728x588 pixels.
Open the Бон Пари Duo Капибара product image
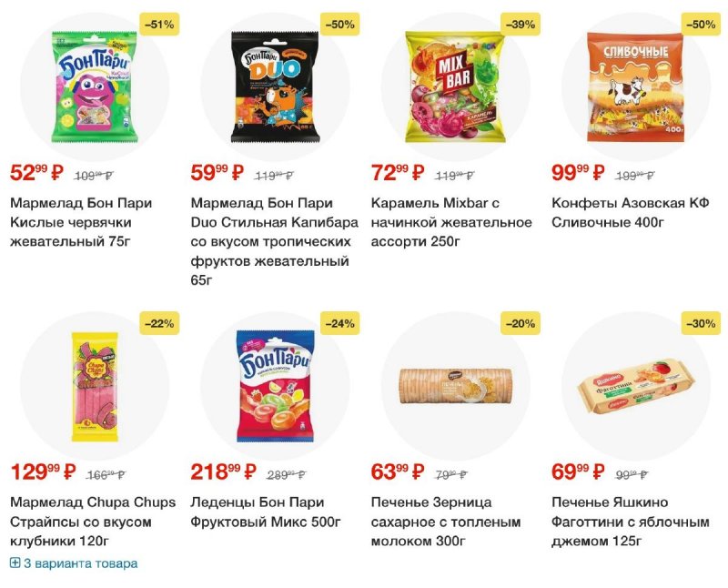coord(275,86)
